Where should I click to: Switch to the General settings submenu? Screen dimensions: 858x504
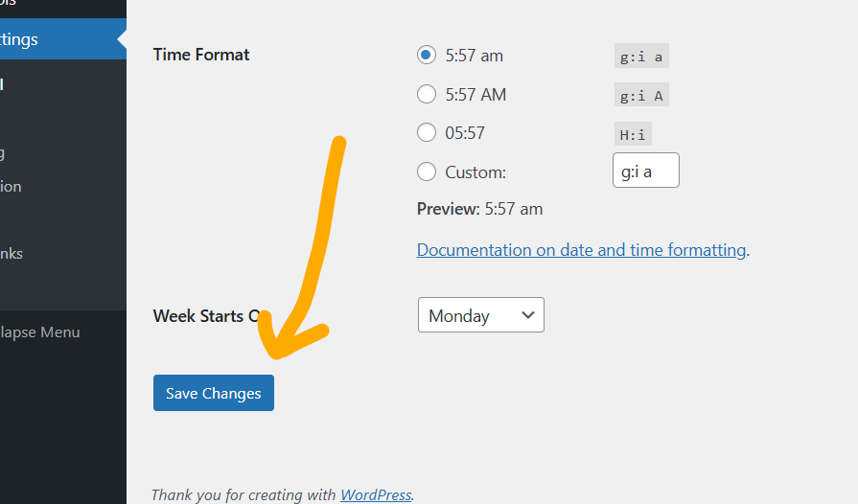3,84
